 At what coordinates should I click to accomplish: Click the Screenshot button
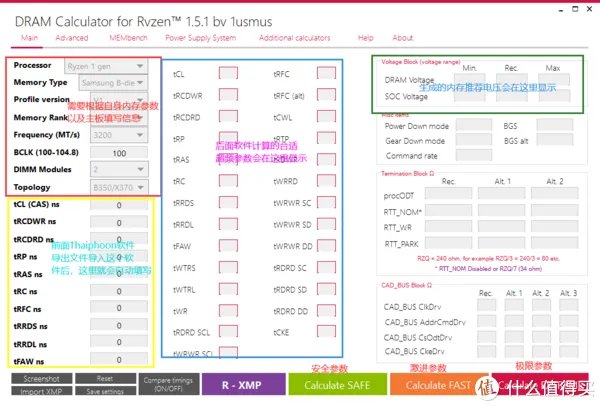coord(42,379)
